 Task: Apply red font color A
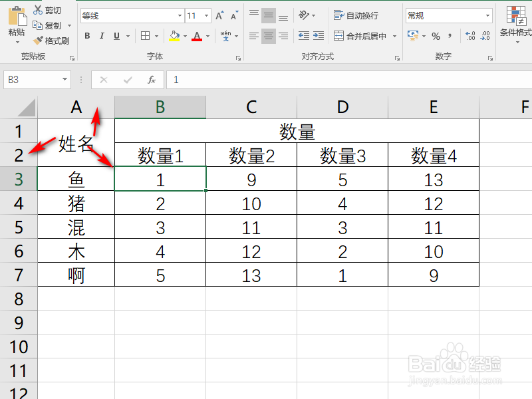197,36
